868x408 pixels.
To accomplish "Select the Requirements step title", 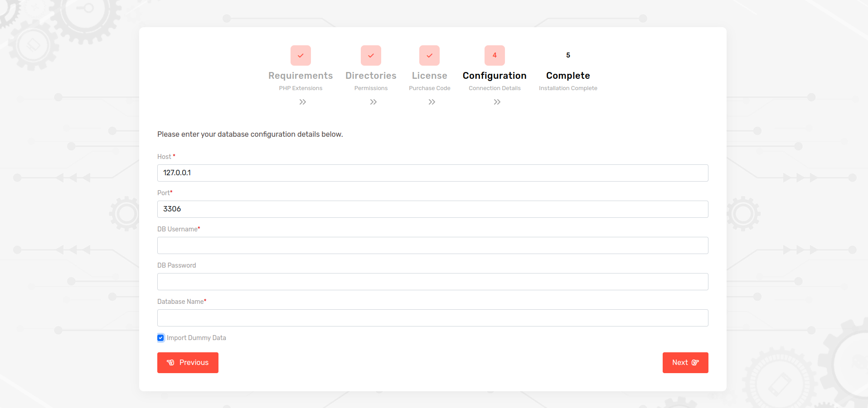I will [301, 76].
